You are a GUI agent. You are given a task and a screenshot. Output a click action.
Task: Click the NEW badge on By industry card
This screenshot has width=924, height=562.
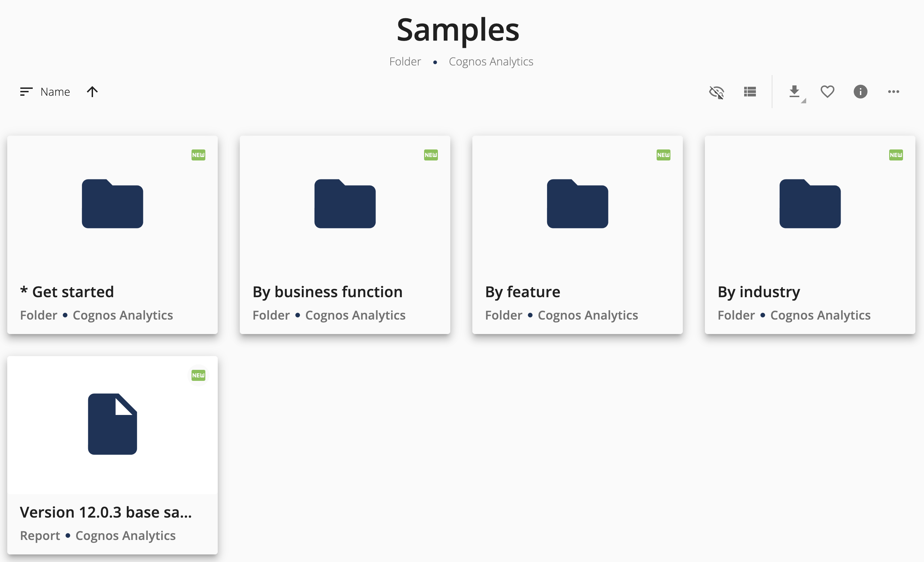(896, 155)
